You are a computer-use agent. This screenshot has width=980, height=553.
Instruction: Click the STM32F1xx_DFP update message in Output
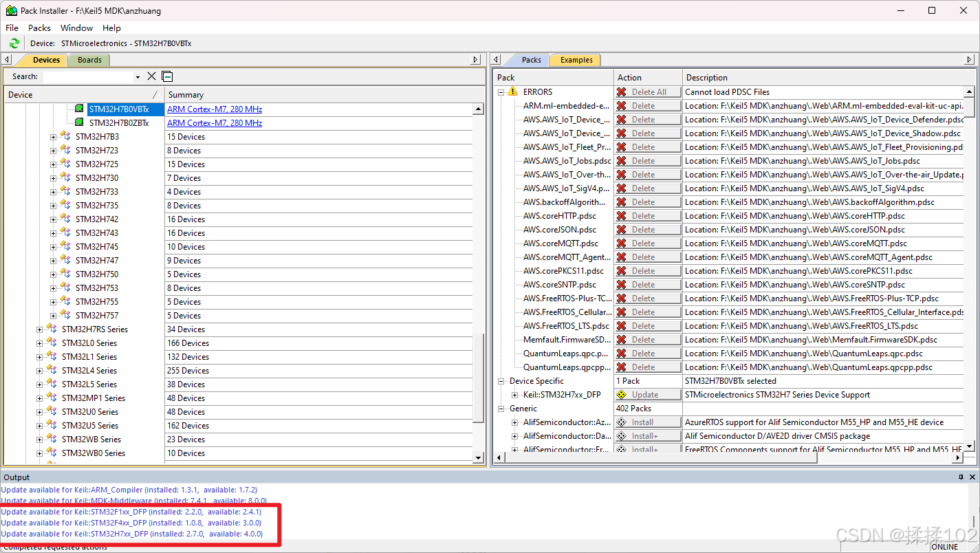pos(131,512)
